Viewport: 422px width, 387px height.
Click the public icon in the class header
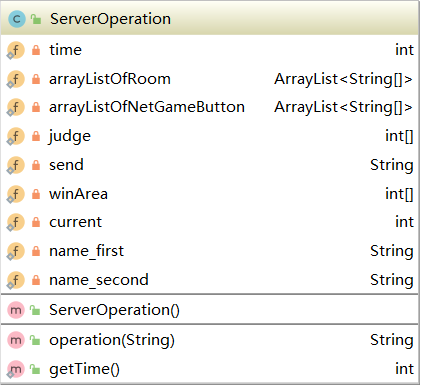coord(36,19)
